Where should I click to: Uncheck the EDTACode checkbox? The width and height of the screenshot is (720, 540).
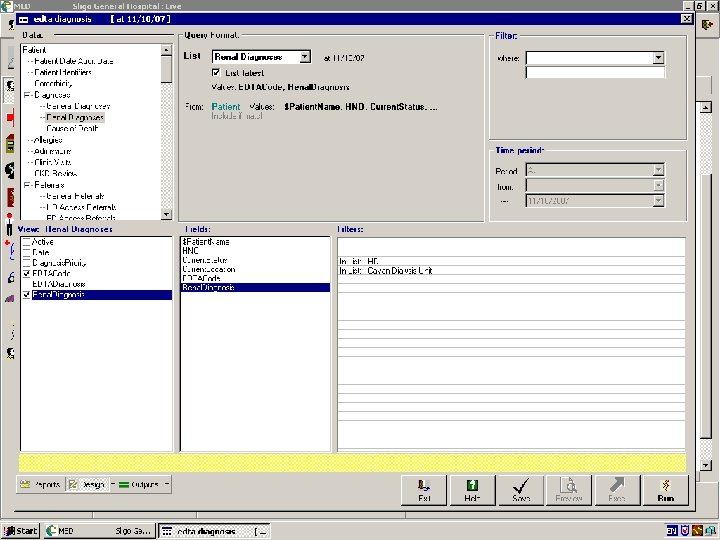[x=27, y=274]
